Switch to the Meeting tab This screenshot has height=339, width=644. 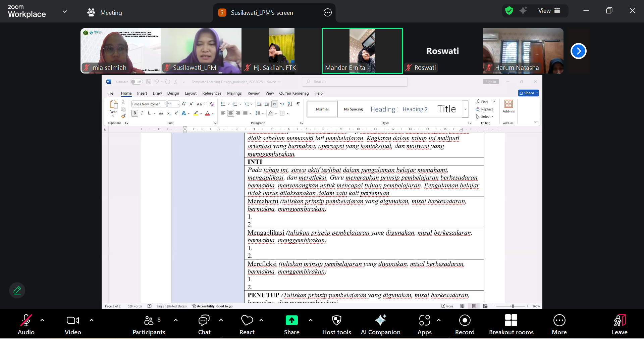coord(105,13)
